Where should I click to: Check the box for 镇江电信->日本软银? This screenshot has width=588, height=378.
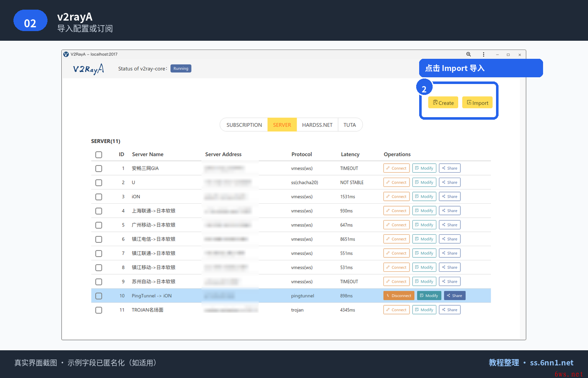click(x=99, y=239)
